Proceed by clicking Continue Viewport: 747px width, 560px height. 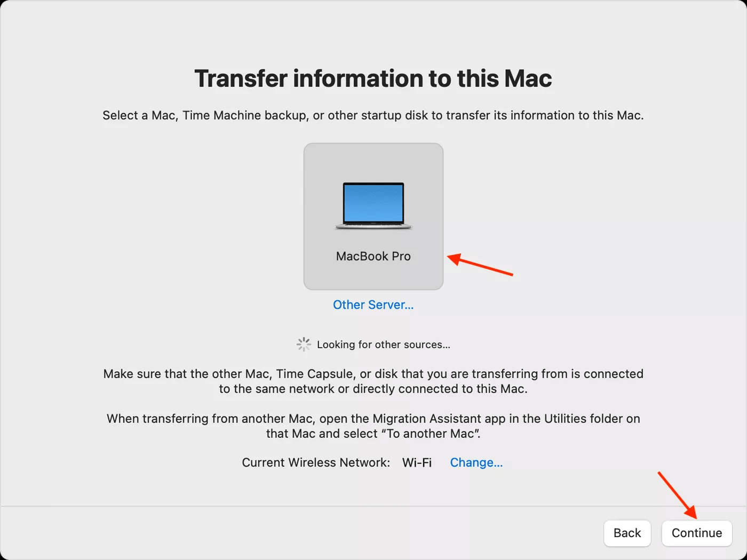(x=697, y=533)
